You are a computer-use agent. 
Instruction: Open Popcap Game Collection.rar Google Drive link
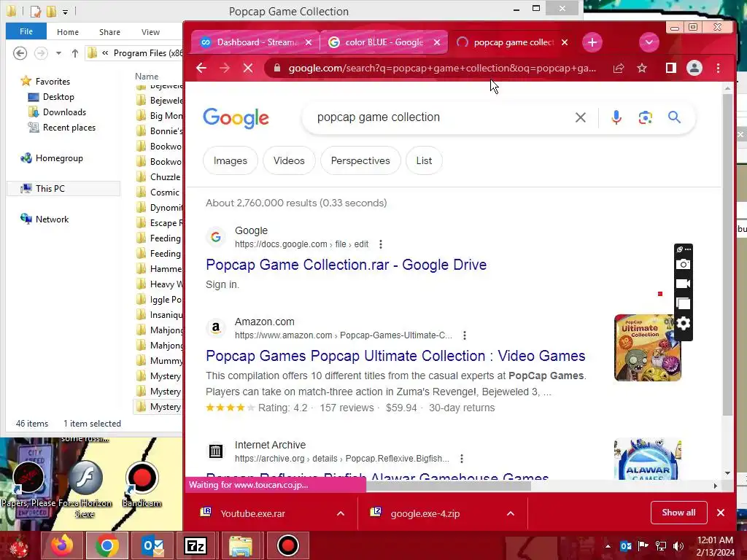[x=347, y=265]
